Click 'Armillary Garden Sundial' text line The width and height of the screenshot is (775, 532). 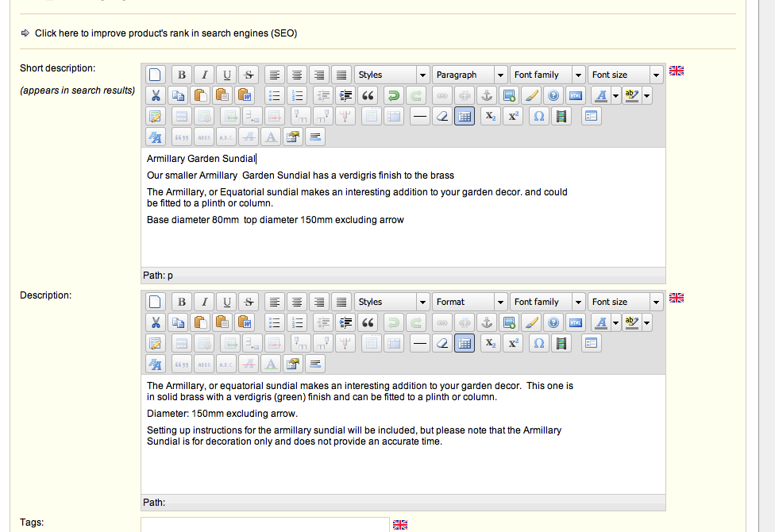(201, 159)
